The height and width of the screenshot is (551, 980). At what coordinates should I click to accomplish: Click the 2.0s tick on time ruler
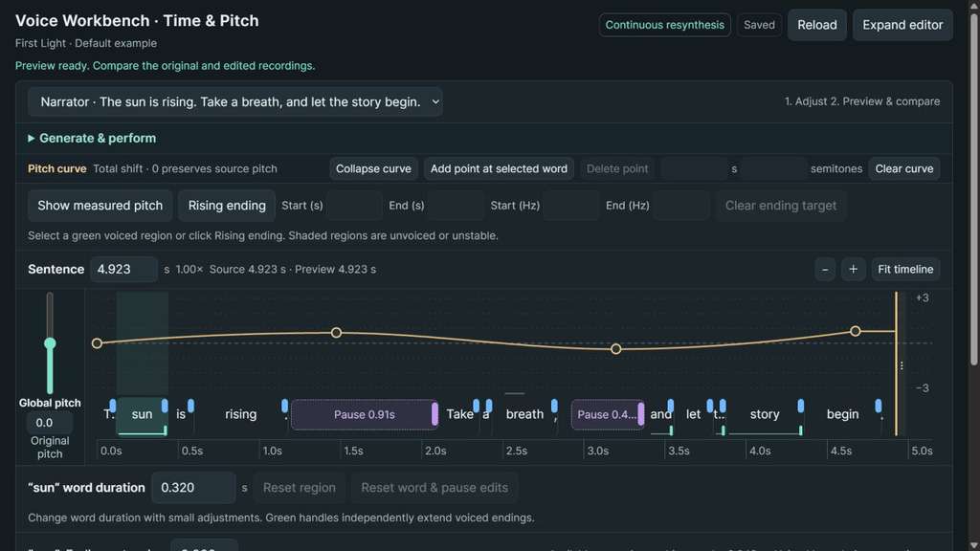point(435,451)
